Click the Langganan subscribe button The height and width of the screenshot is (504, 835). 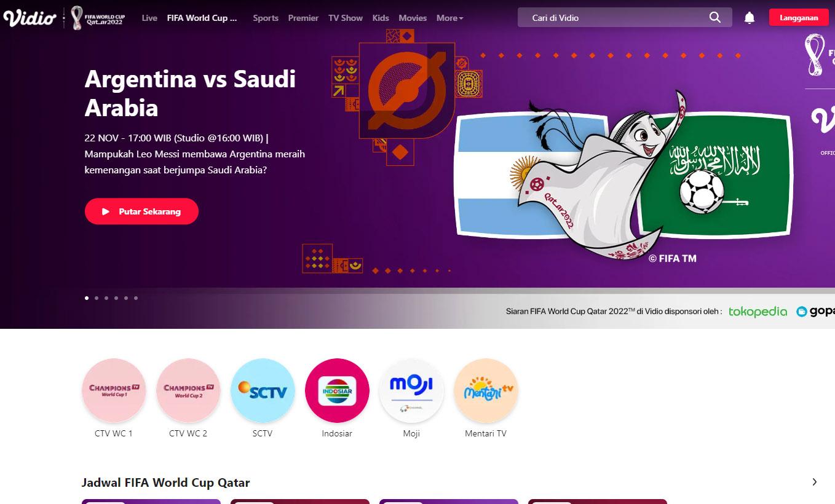tap(799, 18)
